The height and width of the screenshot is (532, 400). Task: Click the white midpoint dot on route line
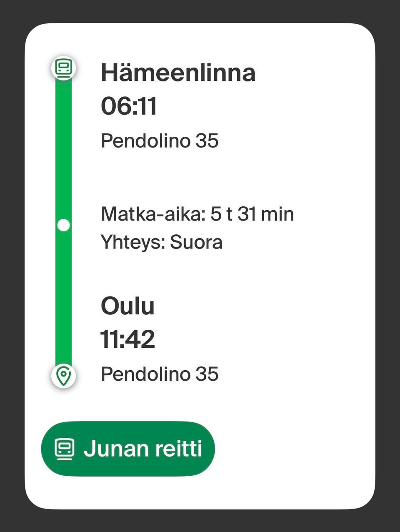click(x=63, y=225)
